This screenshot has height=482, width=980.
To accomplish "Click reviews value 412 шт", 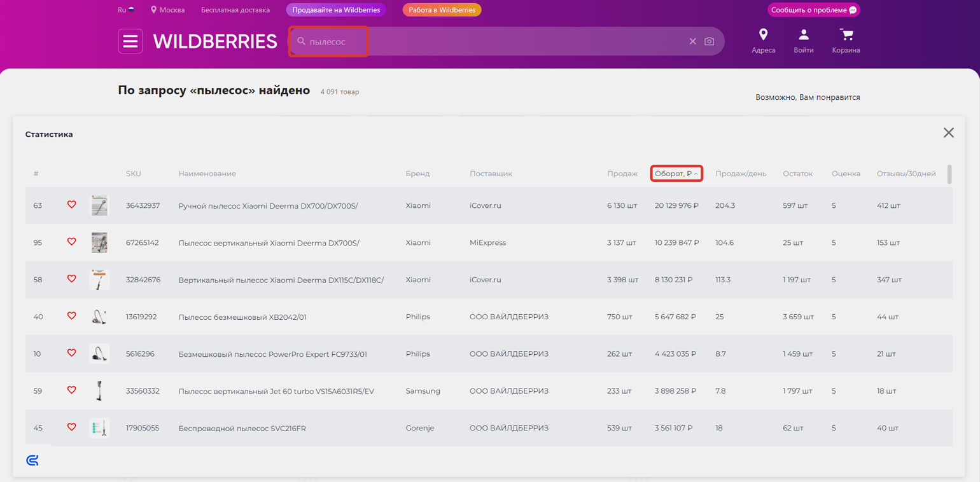I will [x=888, y=205].
